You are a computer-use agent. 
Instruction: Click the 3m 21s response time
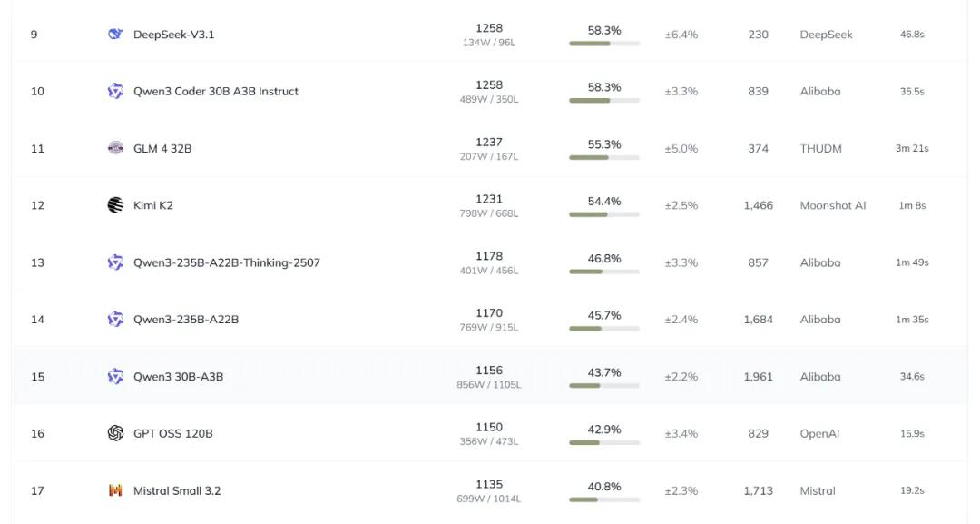[912, 148]
